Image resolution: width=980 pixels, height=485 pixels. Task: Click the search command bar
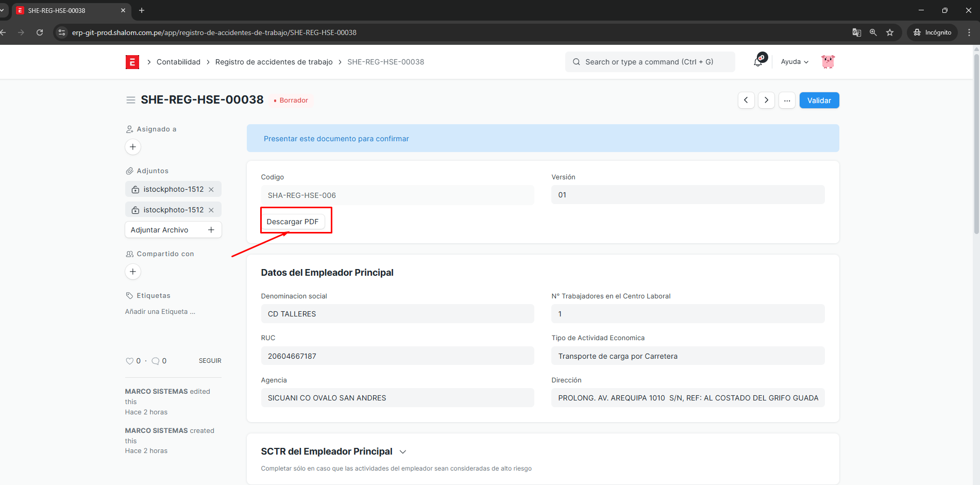[x=649, y=62]
